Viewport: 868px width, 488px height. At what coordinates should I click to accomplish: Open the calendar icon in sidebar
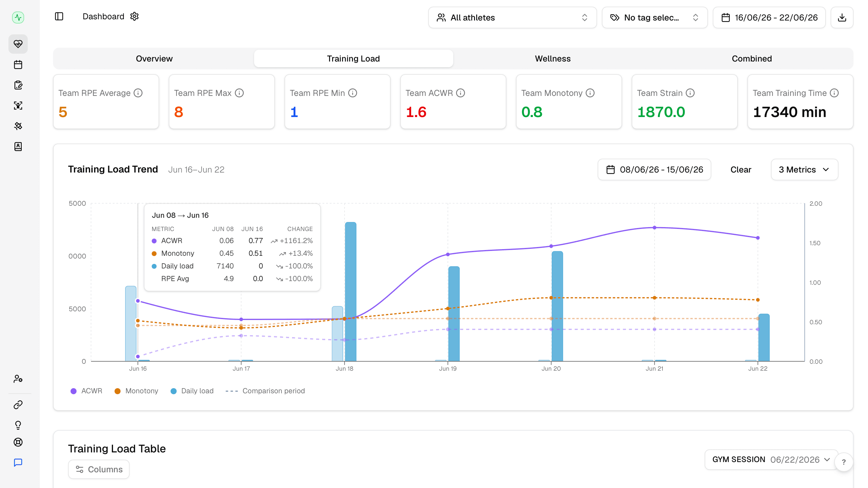(x=18, y=65)
